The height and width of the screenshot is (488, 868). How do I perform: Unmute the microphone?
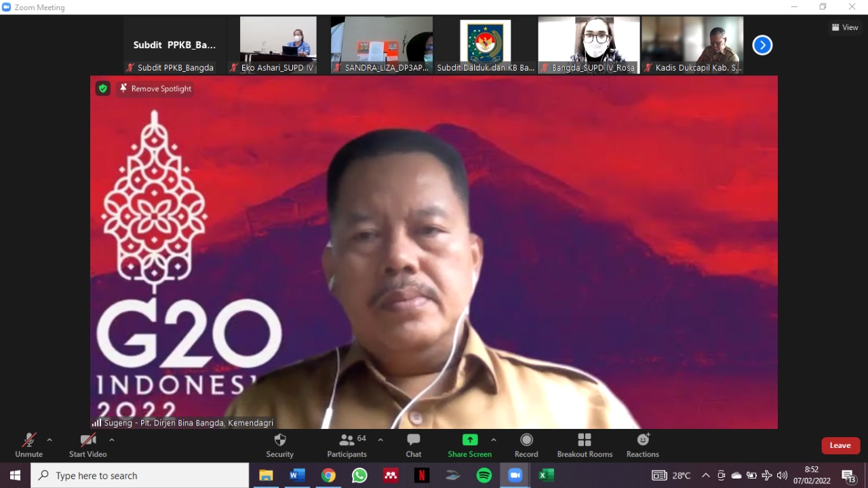click(x=29, y=445)
